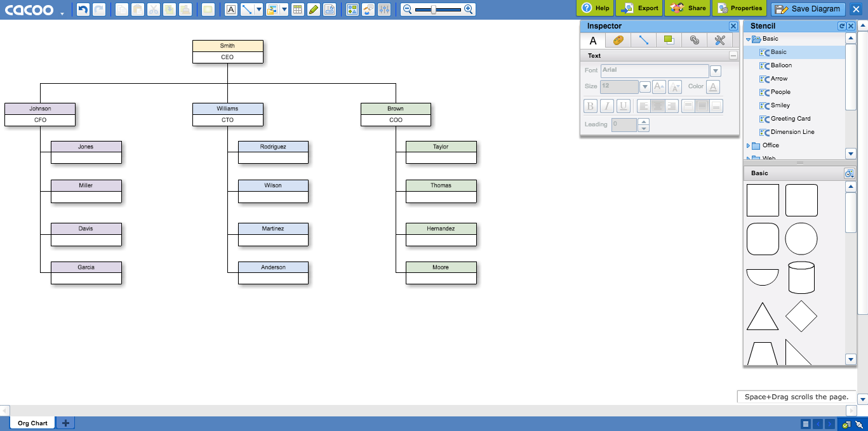
Task: Increase Leading with the up stepper
Action: [643, 121]
